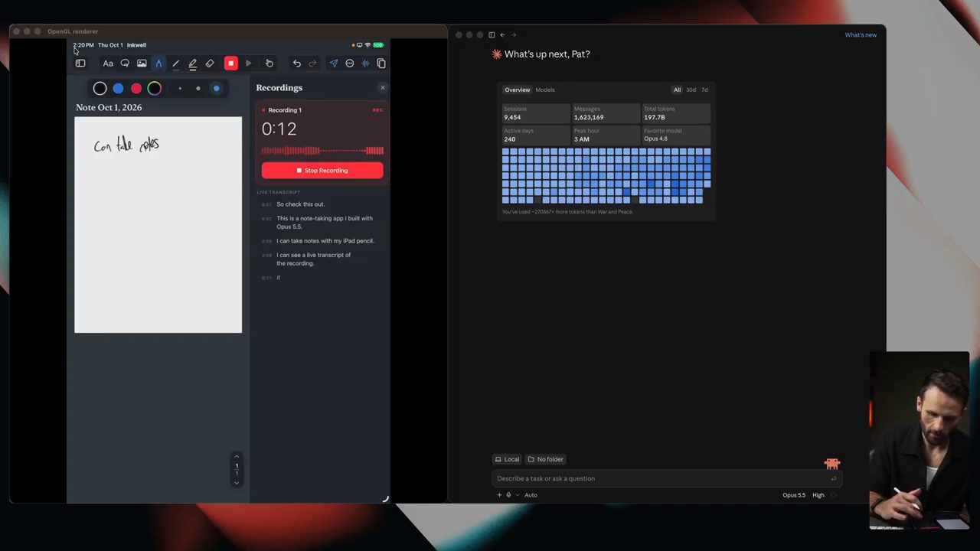Select the Overview tab
Image resolution: width=980 pixels, height=551 pixels.
[x=517, y=90]
